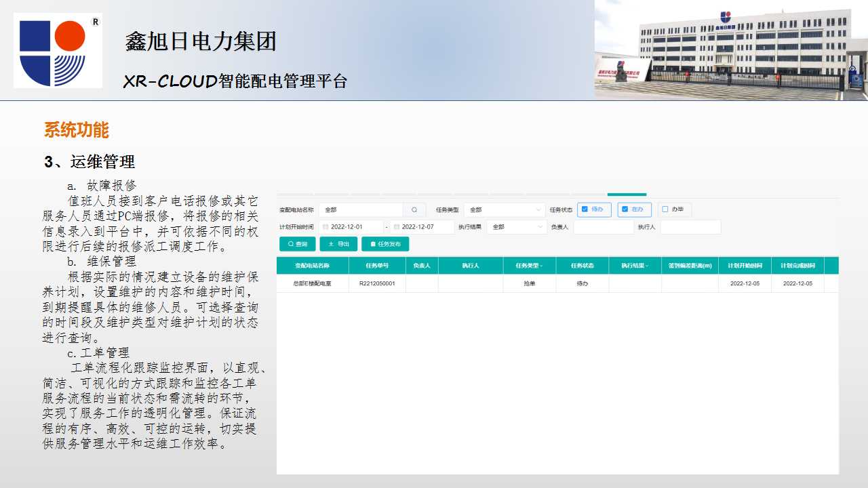Click the 执行人 filter input field
Image resolution: width=868 pixels, height=488 pixels.
[690, 227]
